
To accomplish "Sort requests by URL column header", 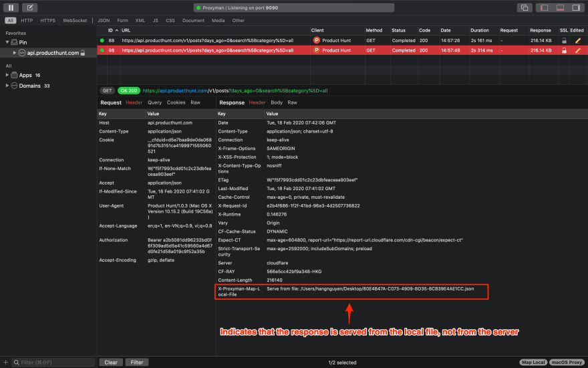I will (x=126, y=30).
